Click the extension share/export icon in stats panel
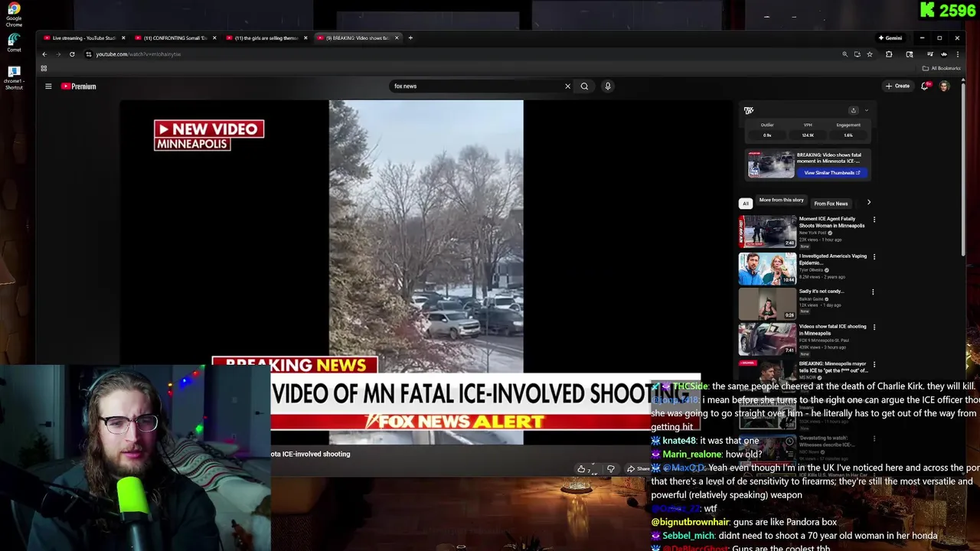 click(x=854, y=110)
